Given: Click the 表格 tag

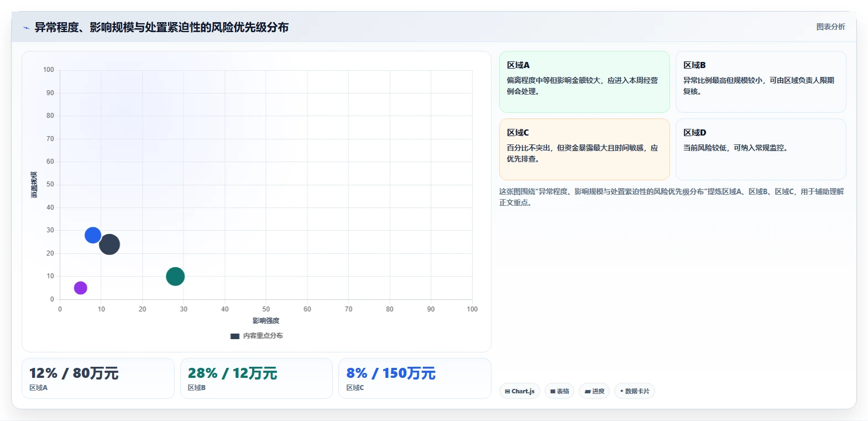Looking at the screenshot, I should [x=560, y=391].
